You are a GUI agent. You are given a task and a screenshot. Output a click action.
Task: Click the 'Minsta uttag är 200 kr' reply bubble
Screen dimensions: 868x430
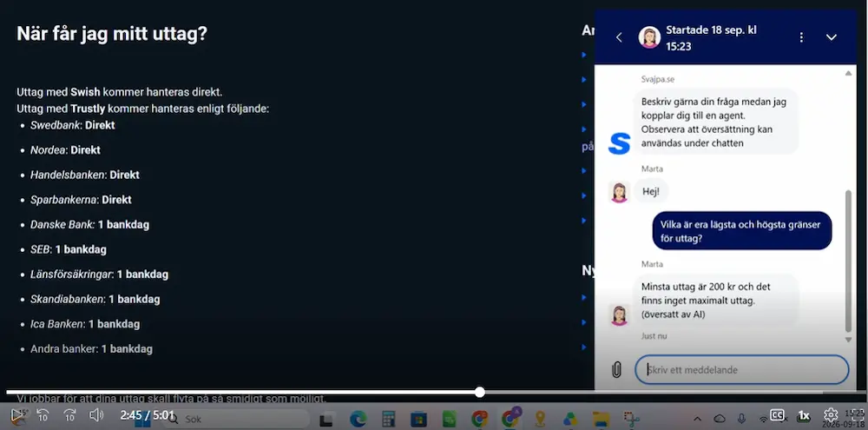pos(716,301)
